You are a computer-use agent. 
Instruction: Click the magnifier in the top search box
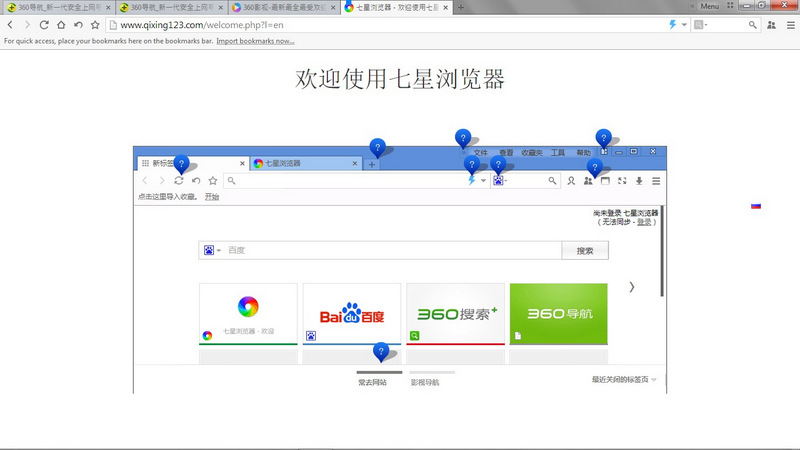click(753, 24)
